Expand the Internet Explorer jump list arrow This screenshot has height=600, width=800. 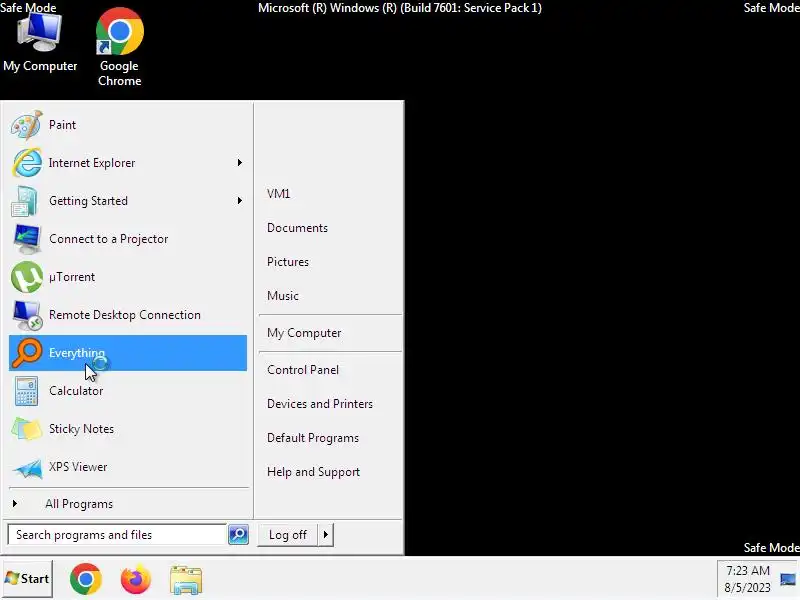pyautogui.click(x=239, y=163)
